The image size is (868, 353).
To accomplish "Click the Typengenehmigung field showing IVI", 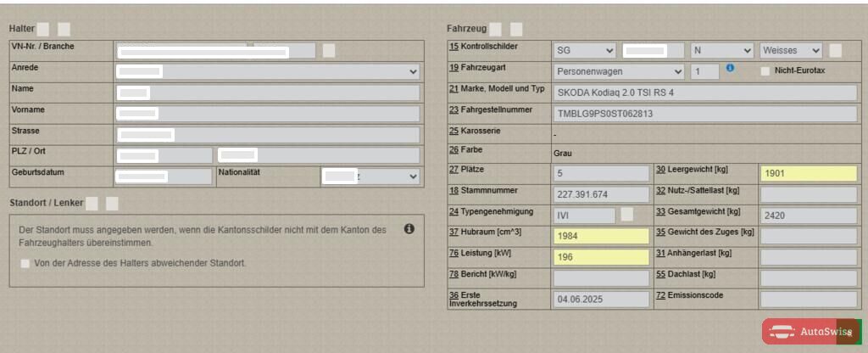I will tap(584, 216).
